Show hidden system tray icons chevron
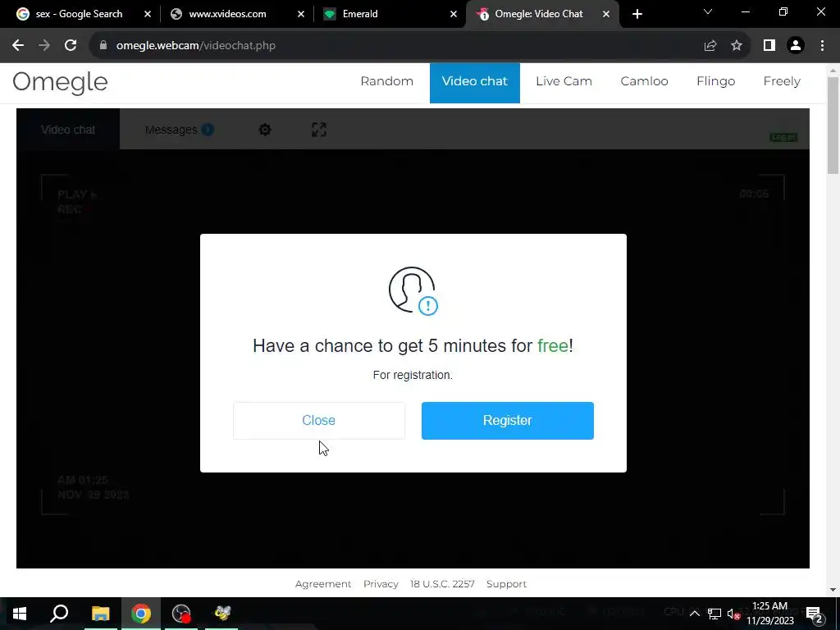 694,614
